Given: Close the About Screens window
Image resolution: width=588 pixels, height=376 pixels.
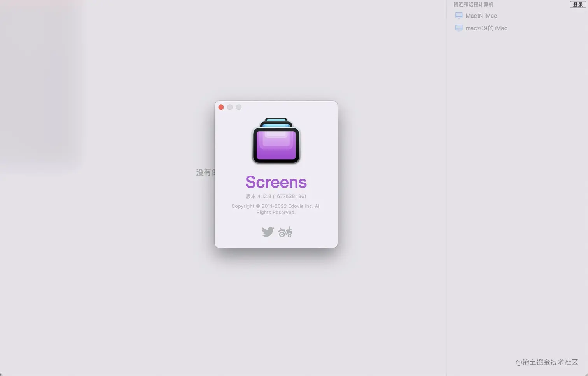Looking at the screenshot, I should [x=221, y=107].
